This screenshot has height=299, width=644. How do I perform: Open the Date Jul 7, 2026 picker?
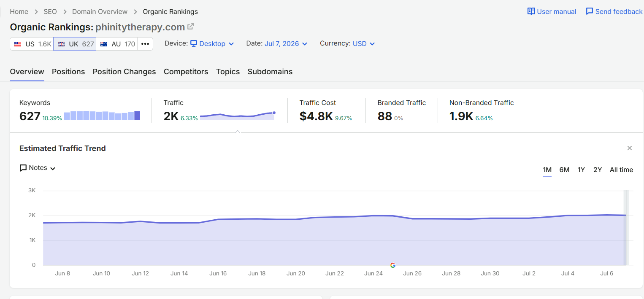click(286, 43)
